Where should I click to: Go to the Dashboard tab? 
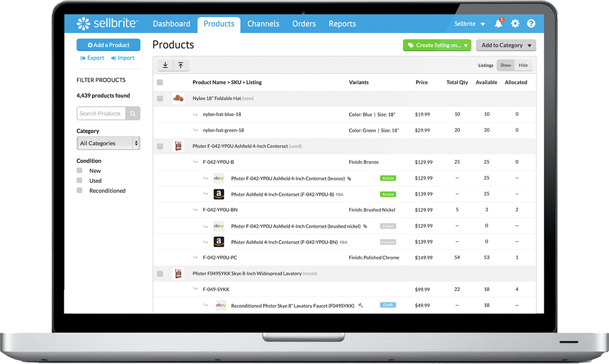coord(171,24)
